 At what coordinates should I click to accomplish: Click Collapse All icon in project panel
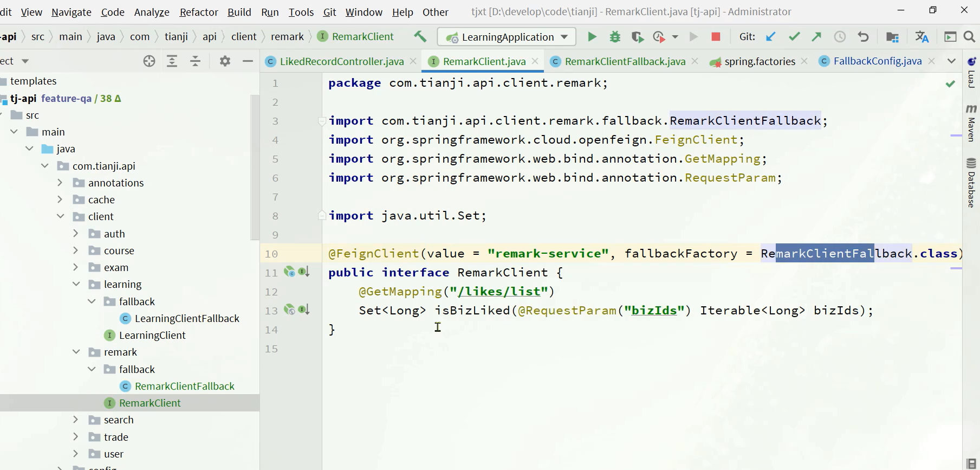[x=196, y=61]
